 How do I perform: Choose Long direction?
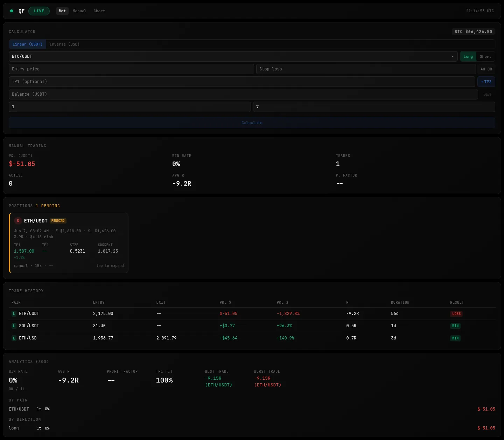coord(468,56)
